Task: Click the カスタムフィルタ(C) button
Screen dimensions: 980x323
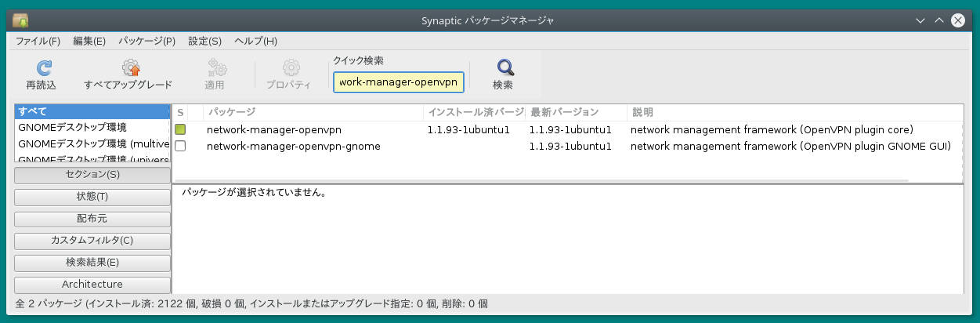Action: pyautogui.click(x=92, y=241)
